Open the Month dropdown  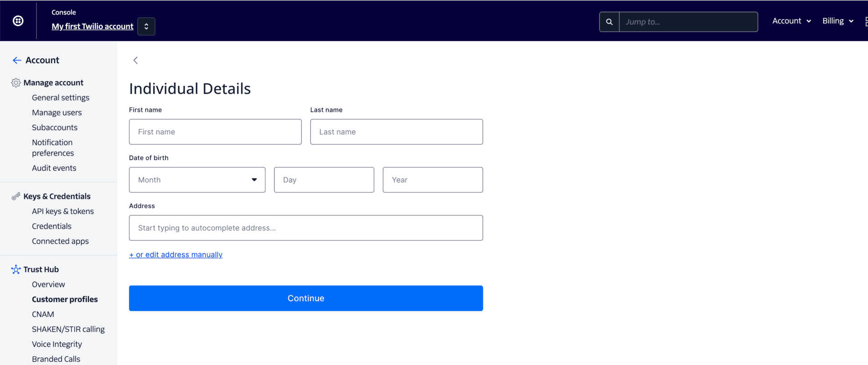pyautogui.click(x=197, y=180)
